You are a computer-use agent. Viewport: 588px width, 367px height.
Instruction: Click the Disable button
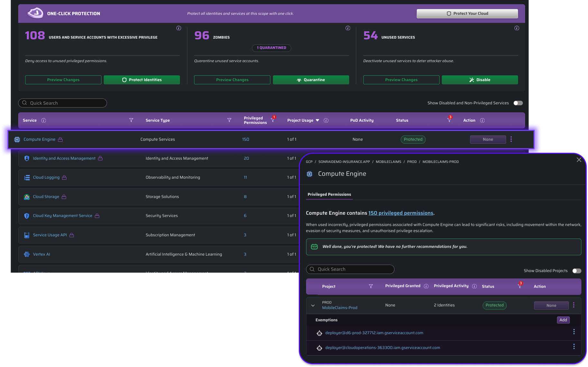point(480,80)
